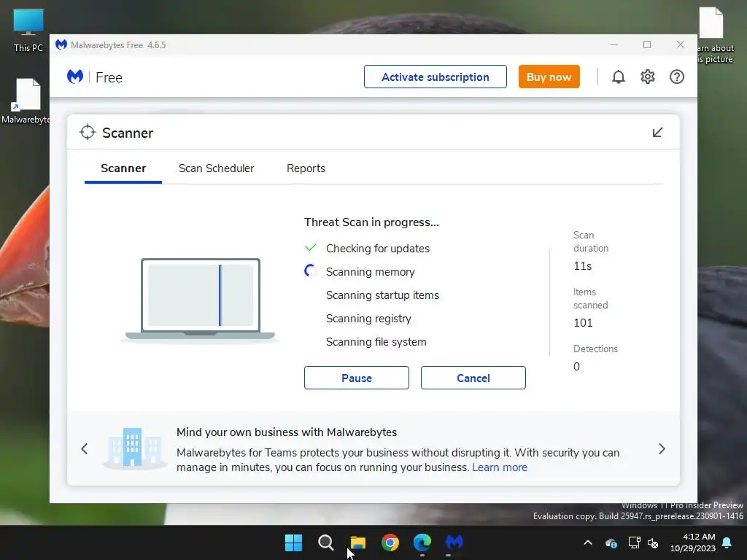Select the This PC desktop icon
This screenshot has height=560, width=747.
pos(28,31)
